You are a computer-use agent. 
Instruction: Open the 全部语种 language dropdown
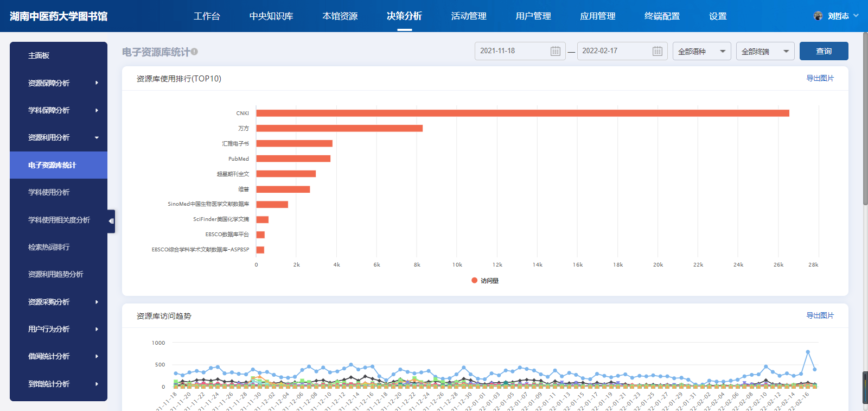point(701,51)
